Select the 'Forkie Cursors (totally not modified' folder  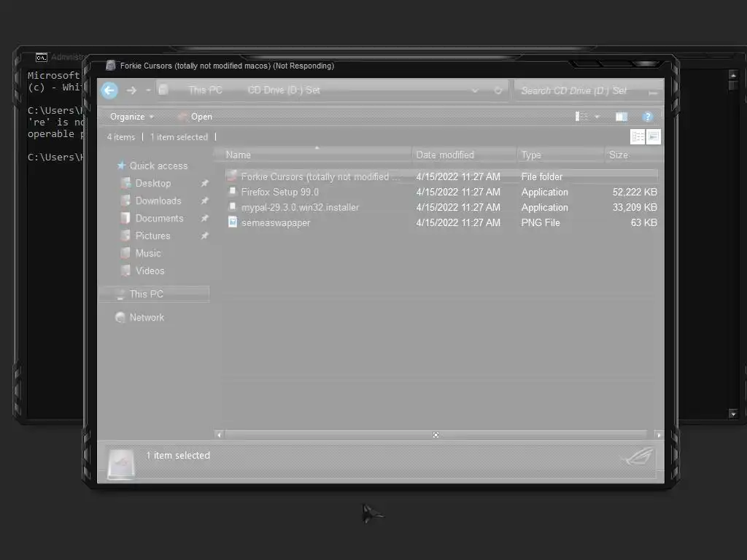coord(441,176)
